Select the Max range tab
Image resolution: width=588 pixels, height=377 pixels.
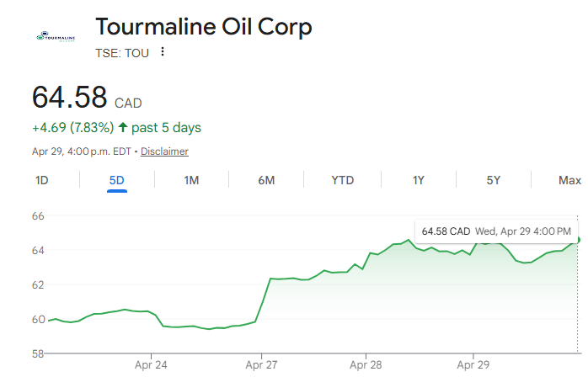coord(569,180)
